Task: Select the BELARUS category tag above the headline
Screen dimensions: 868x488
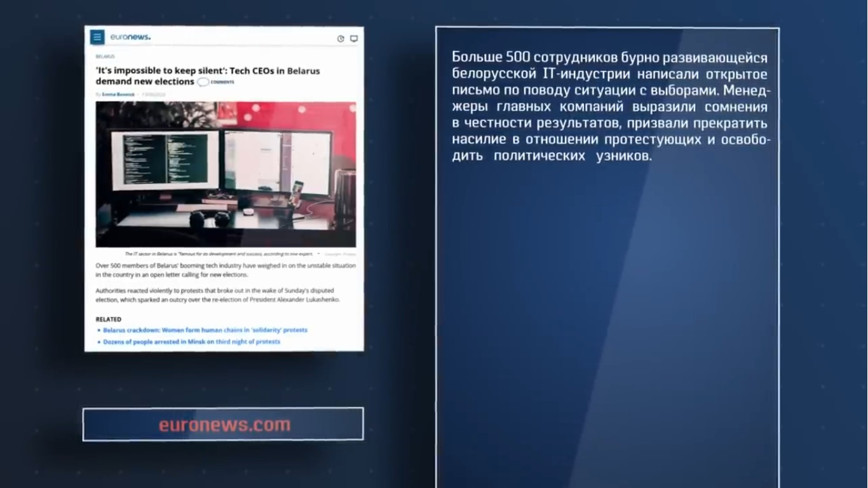Action: (105, 57)
